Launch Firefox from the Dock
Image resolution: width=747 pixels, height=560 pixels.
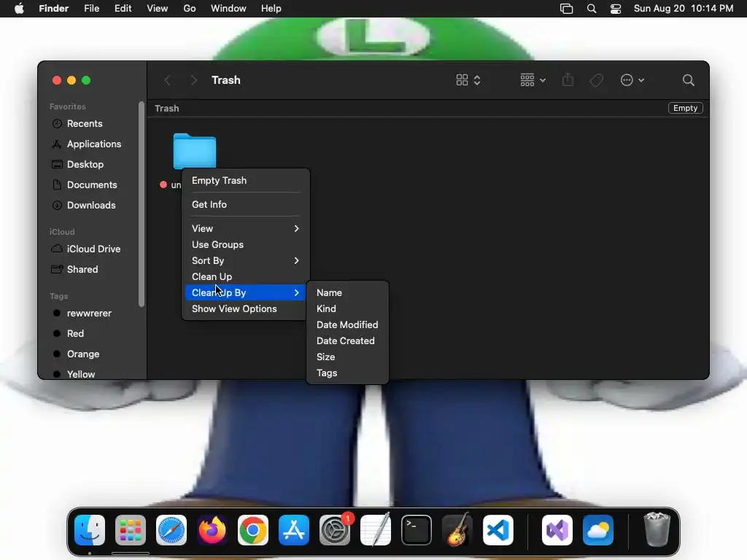(212, 530)
